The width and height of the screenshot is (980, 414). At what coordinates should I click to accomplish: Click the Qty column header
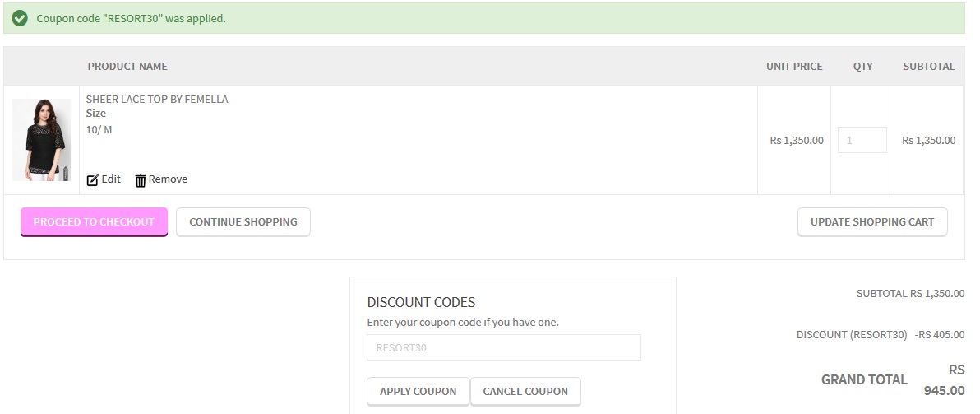pyautogui.click(x=862, y=67)
